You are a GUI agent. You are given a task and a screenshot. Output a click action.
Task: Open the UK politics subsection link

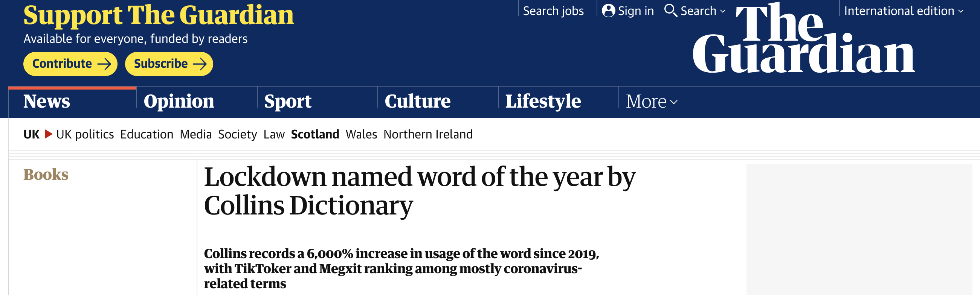[85, 134]
